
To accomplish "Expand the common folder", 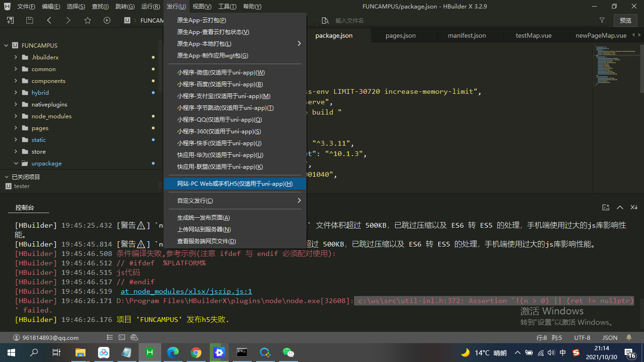I will (x=16, y=69).
